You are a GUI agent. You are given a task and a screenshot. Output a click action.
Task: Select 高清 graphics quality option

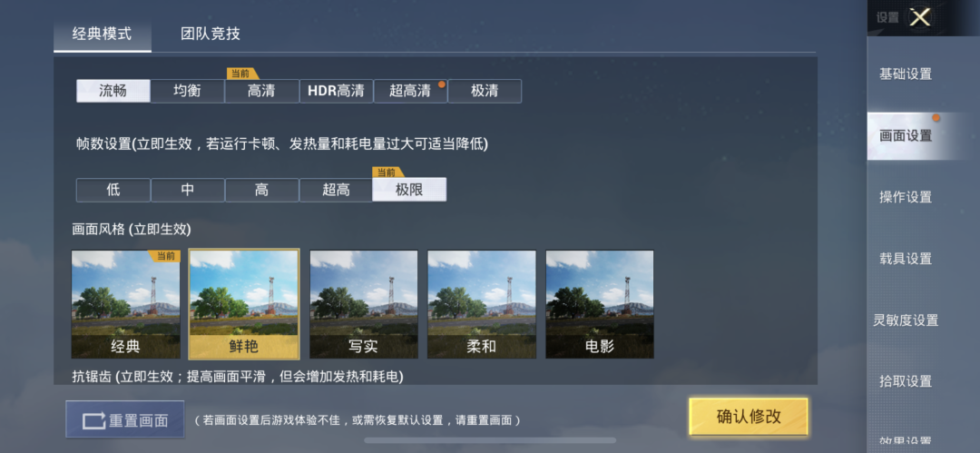pos(262,91)
